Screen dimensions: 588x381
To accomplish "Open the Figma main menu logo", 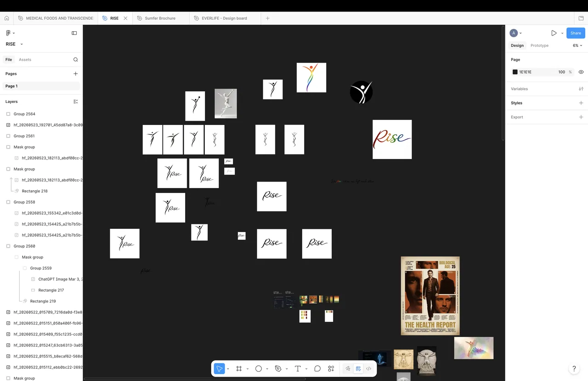I will coord(8,33).
